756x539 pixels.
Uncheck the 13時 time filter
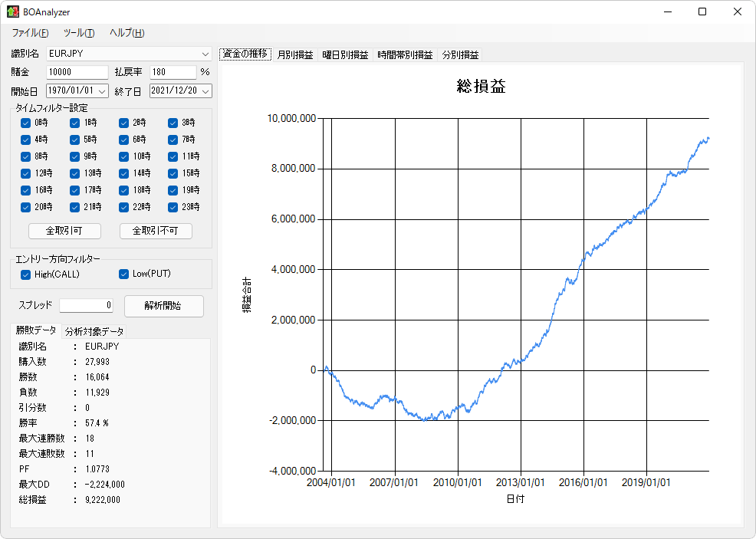(74, 173)
